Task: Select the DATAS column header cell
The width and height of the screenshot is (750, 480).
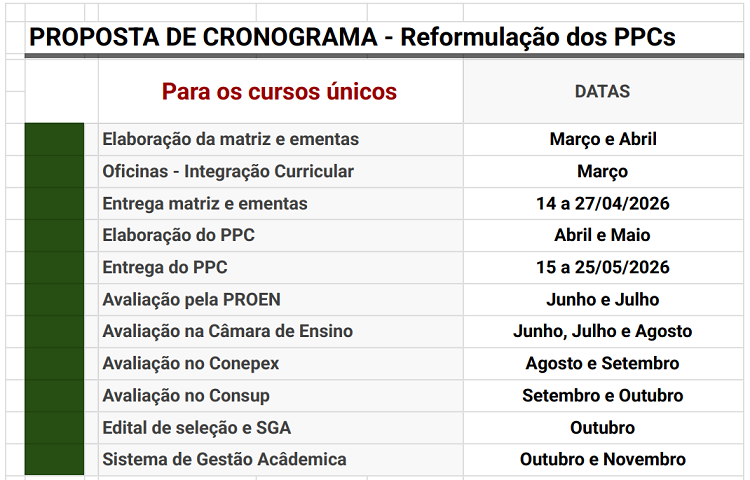Action: pyautogui.click(x=602, y=92)
